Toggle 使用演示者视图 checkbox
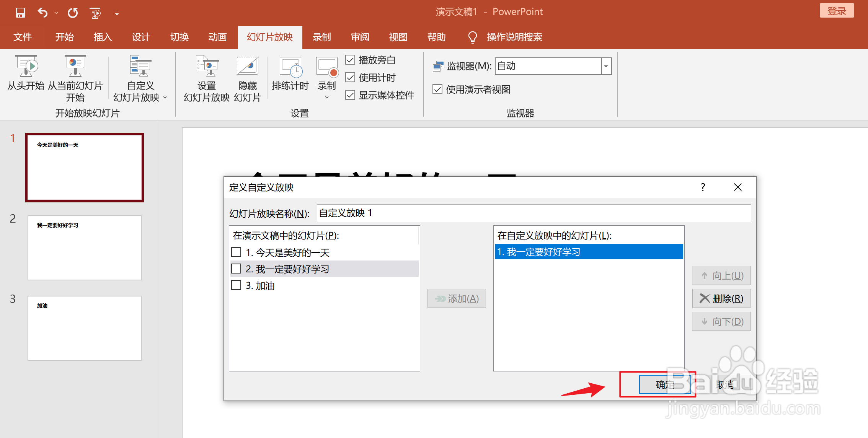 coord(437,89)
